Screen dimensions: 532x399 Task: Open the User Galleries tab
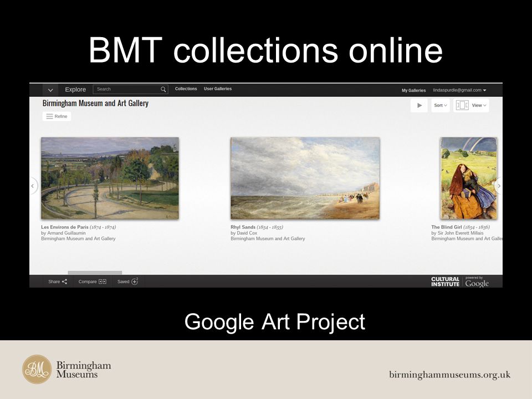point(217,89)
